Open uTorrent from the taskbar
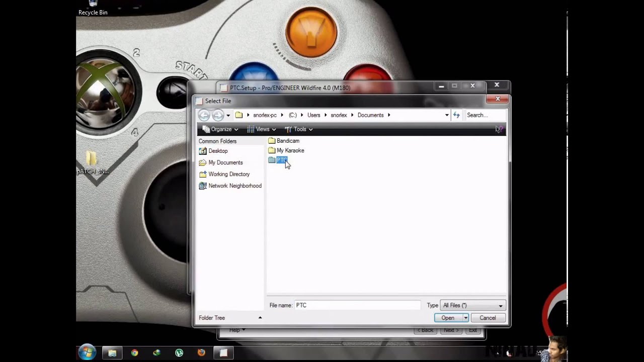 click(179, 353)
